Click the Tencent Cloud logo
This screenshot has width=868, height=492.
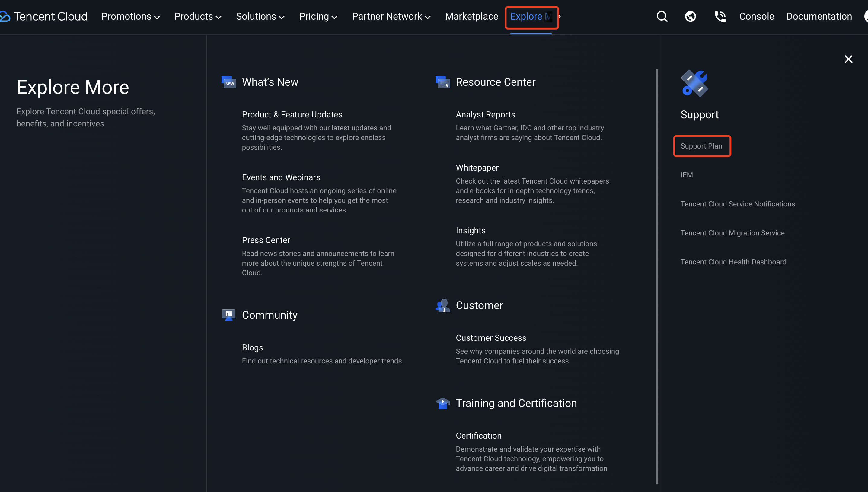click(x=44, y=16)
